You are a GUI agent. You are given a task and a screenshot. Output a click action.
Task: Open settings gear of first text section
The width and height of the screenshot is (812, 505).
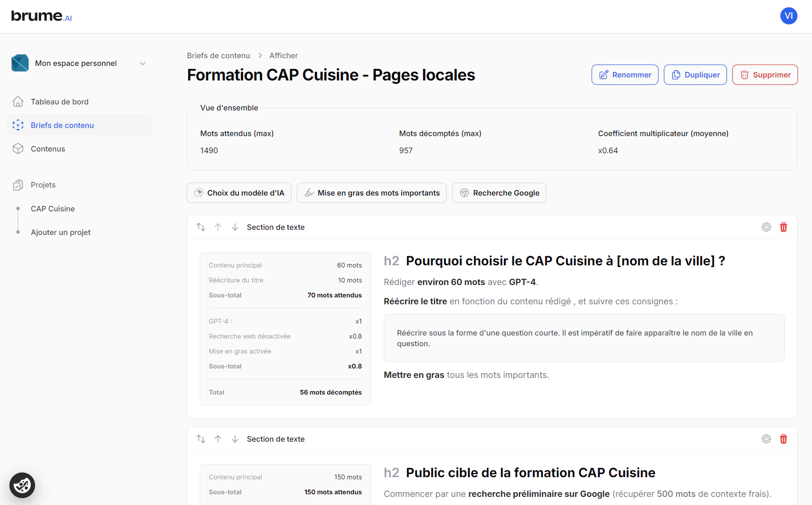[x=766, y=227]
